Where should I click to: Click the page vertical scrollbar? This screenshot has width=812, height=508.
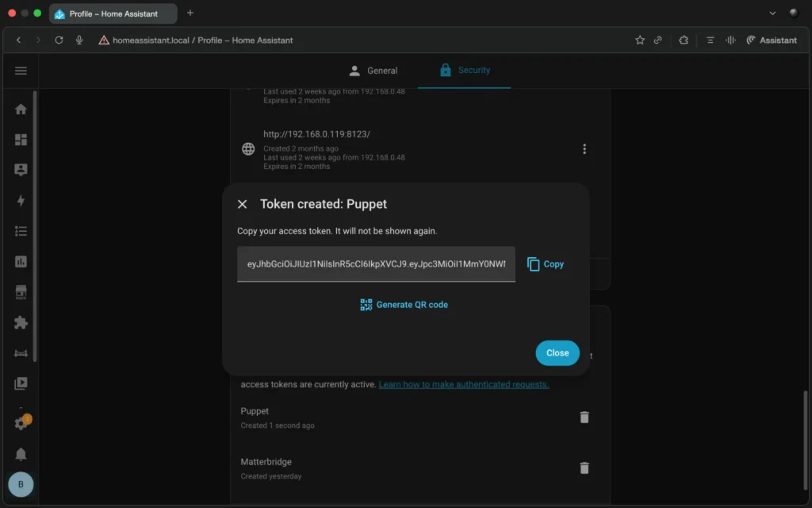point(806,440)
